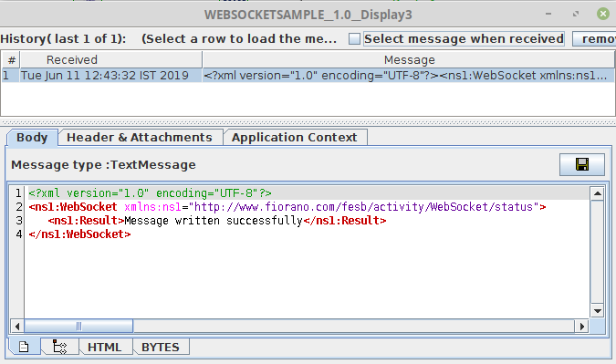This screenshot has width=616, height=364.
Task: Click the horizontal scrollbar thumb
Action: tap(78, 326)
